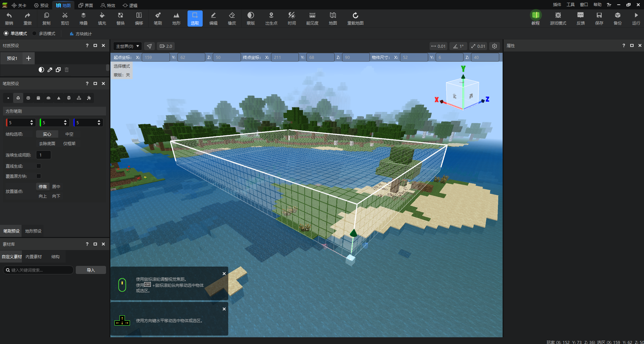Select the sphere brush shape icon
This screenshot has height=344, width=644.
pos(28,98)
